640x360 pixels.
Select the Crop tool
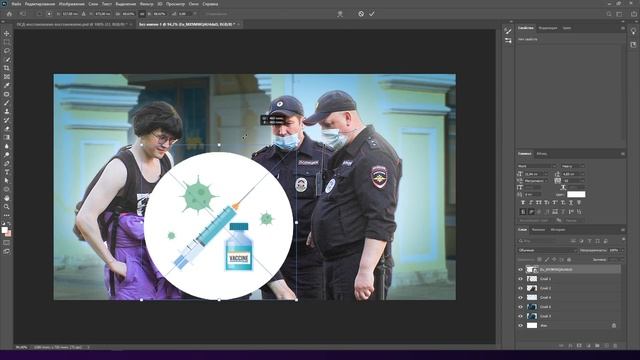point(7,68)
